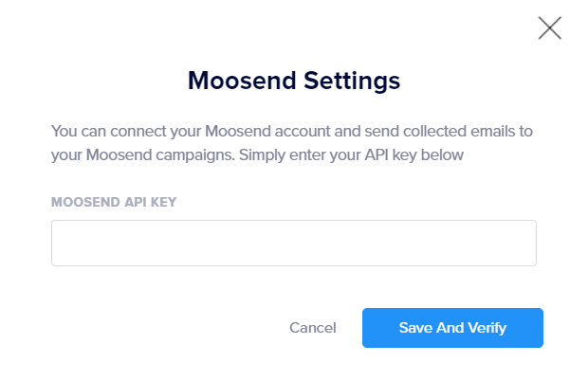Click the blue Save And Verify button
This screenshot has width=588, height=381.
452,328
